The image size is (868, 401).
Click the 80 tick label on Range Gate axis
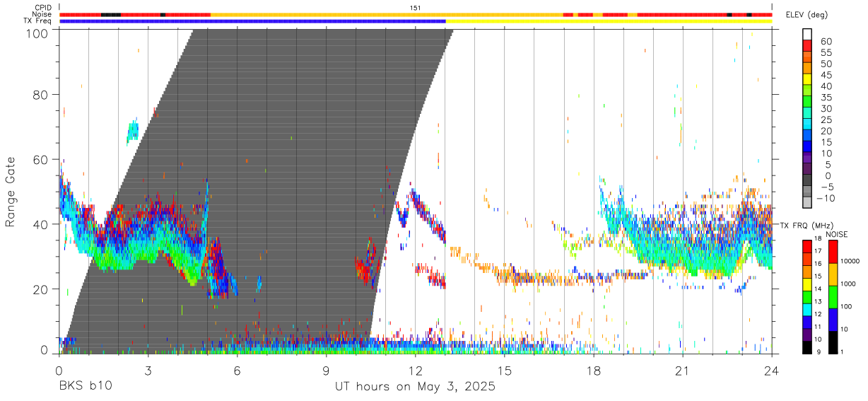[41, 95]
